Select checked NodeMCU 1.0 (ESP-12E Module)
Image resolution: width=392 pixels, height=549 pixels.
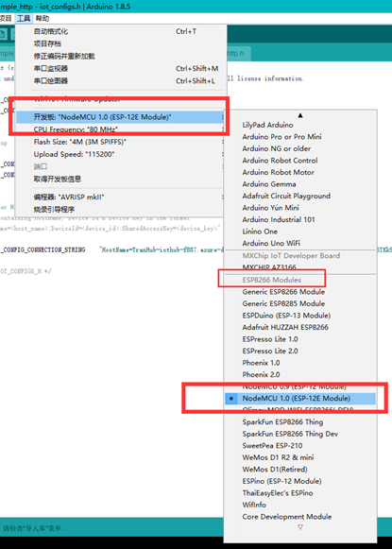[x=300, y=399]
